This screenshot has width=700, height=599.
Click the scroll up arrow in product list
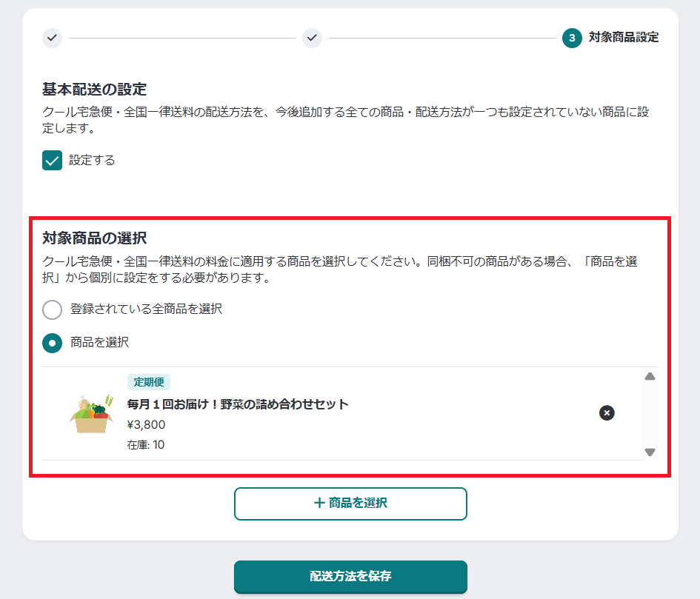pos(650,377)
